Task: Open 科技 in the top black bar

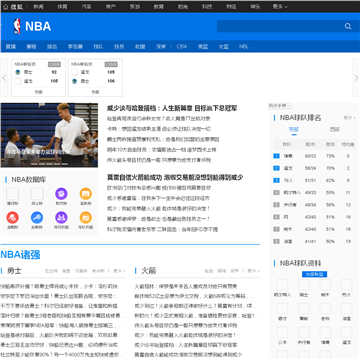Action: [x=207, y=7]
